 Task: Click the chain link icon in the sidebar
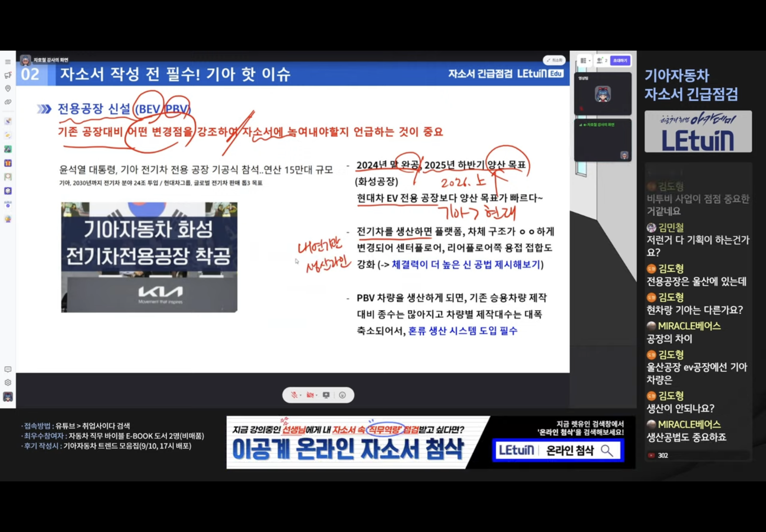[x=8, y=102]
